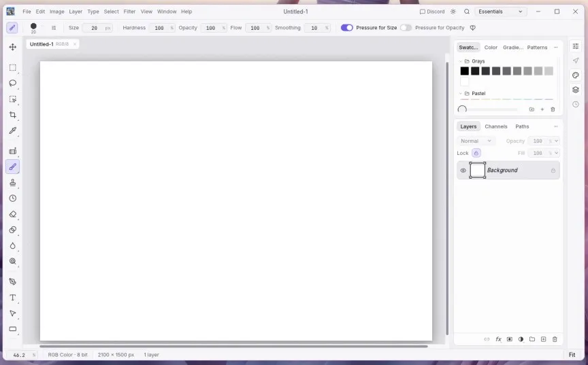Select the Type tool

[13, 298]
